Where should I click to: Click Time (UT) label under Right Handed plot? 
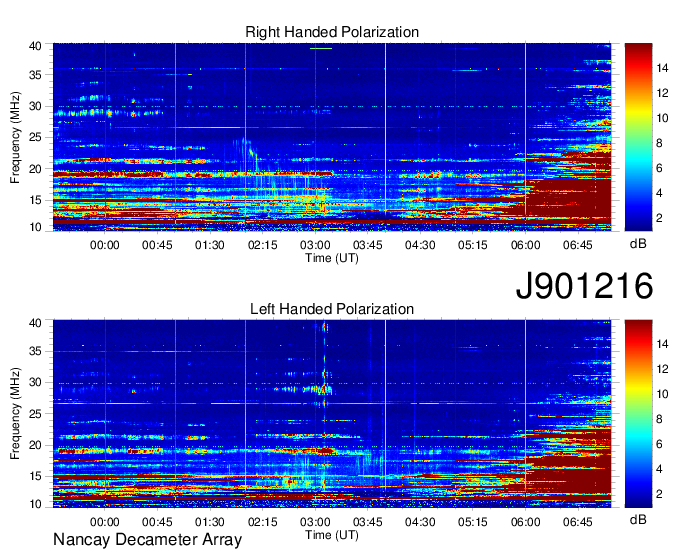coord(332,258)
